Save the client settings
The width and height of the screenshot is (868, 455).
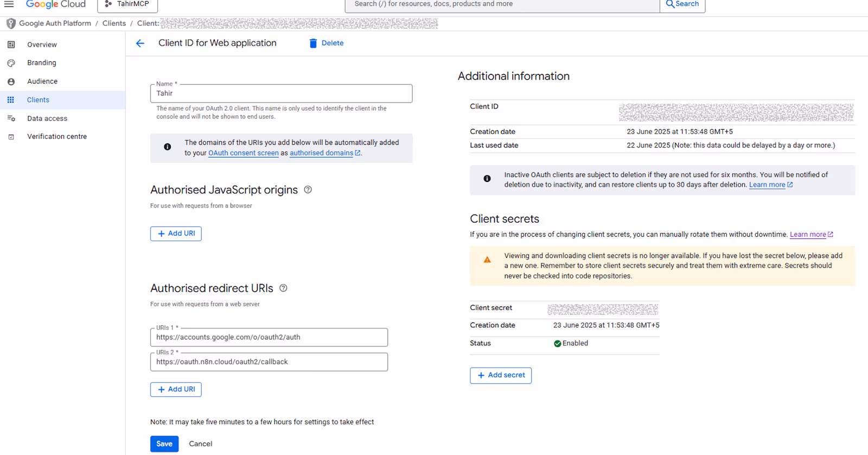pyautogui.click(x=164, y=444)
